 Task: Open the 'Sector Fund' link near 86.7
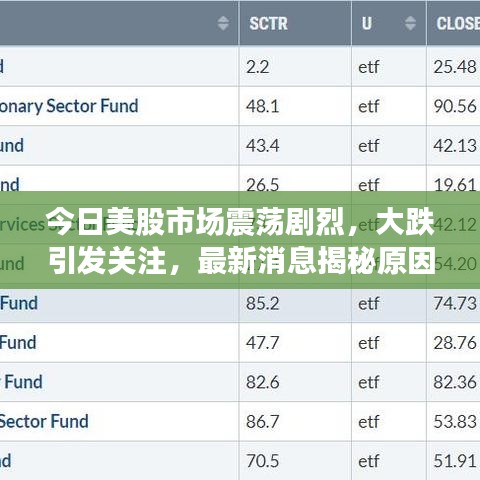point(44,421)
